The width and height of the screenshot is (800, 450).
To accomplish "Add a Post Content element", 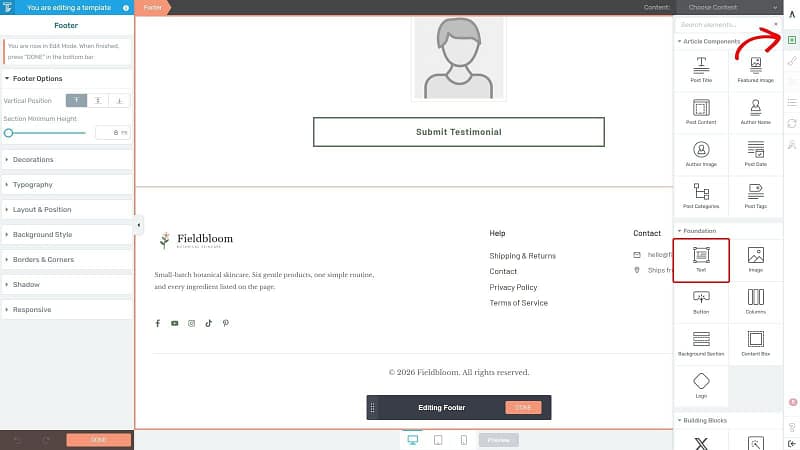I will coord(701,112).
